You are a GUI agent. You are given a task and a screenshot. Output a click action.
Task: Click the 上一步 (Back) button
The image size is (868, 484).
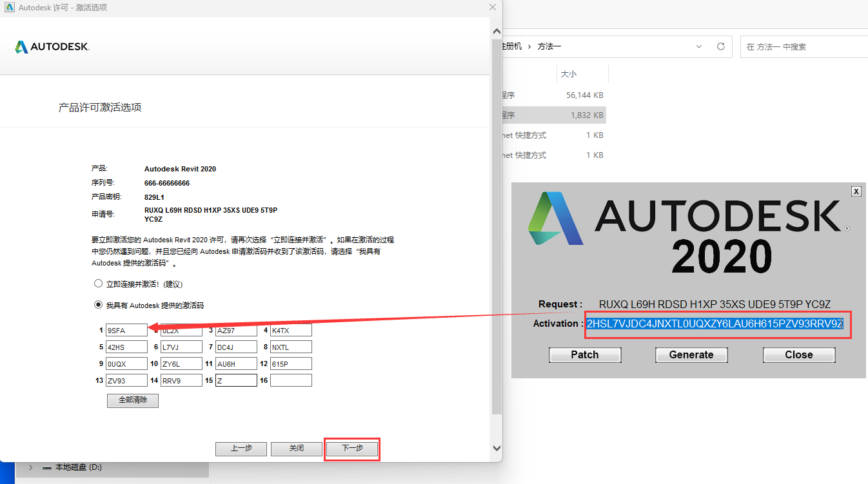241,449
